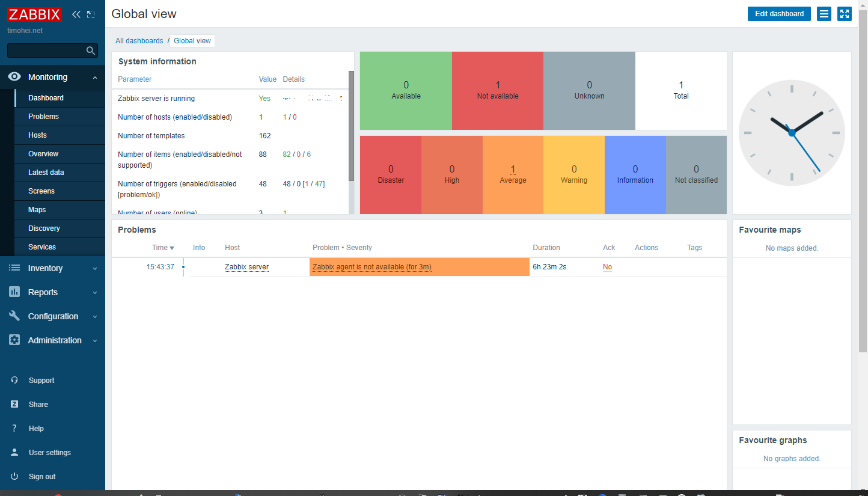Viewport: 868px width, 496px height.
Task: Collapse the Monitoring section chevron
Action: click(95, 78)
